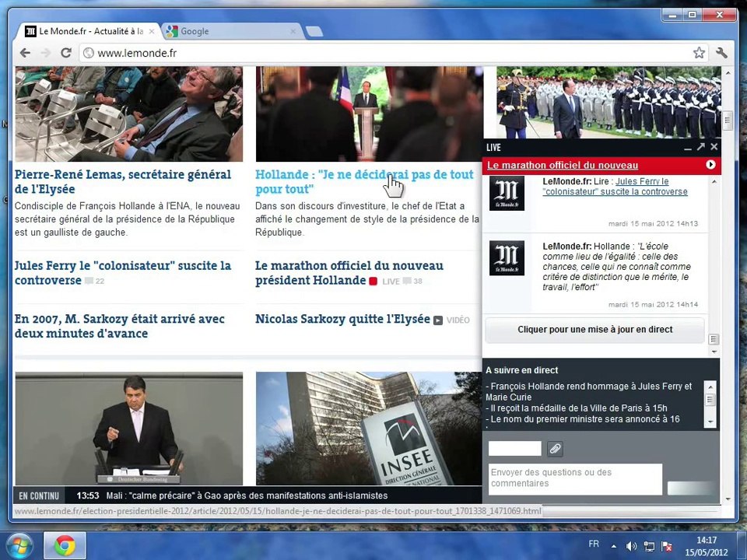Bookmark this page with the star icon

point(699,52)
